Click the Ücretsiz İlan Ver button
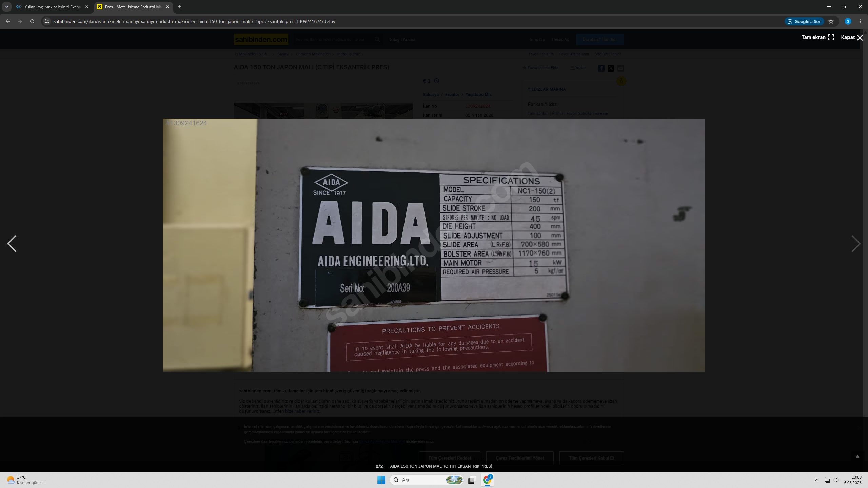 (x=600, y=39)
